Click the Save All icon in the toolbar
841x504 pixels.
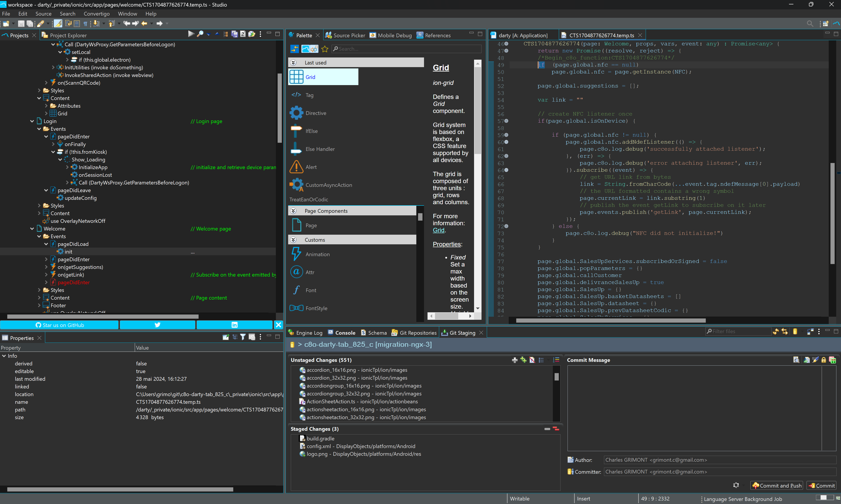coord(30,23)
